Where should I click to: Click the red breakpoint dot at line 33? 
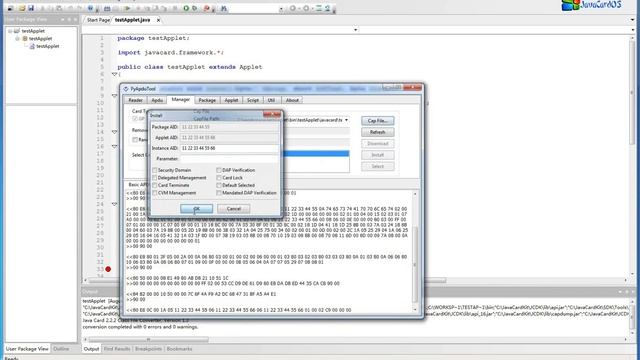108,269
